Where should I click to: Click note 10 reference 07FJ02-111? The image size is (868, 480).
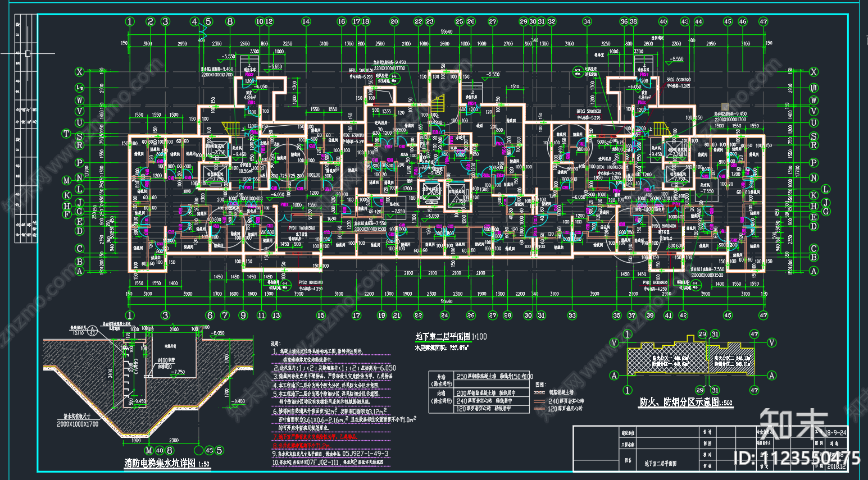tap(329, 463)
